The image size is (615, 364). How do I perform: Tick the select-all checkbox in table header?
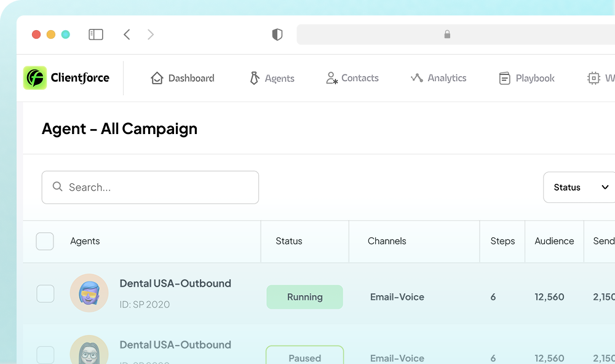[45, 241]
